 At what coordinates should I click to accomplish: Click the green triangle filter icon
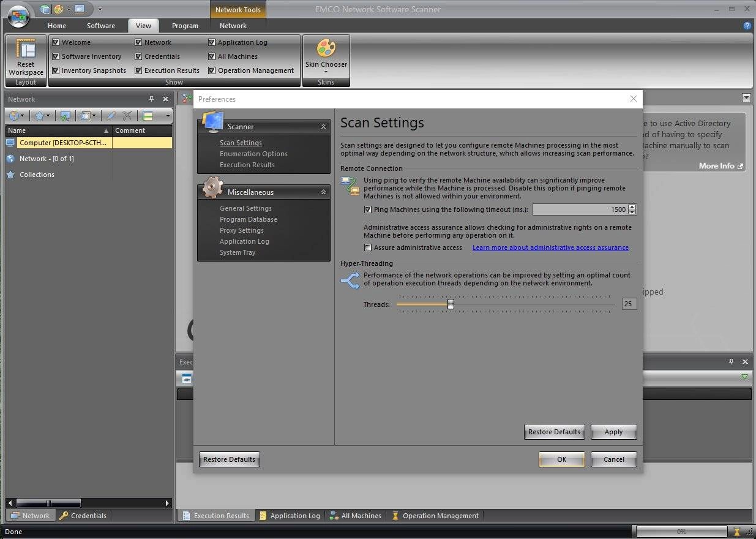click(x=744, y=377)
